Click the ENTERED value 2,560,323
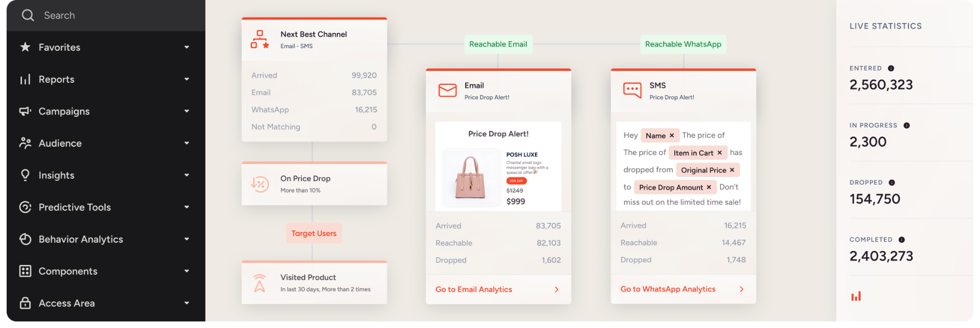980x328 pixels. pos(881,85)
